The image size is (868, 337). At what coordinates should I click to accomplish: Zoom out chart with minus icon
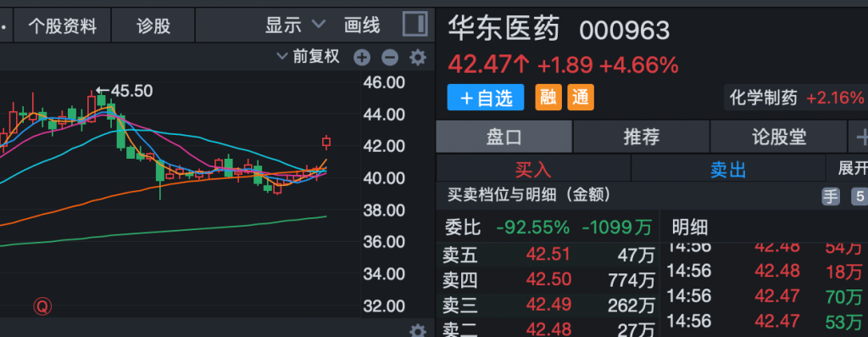coord(390,57)
